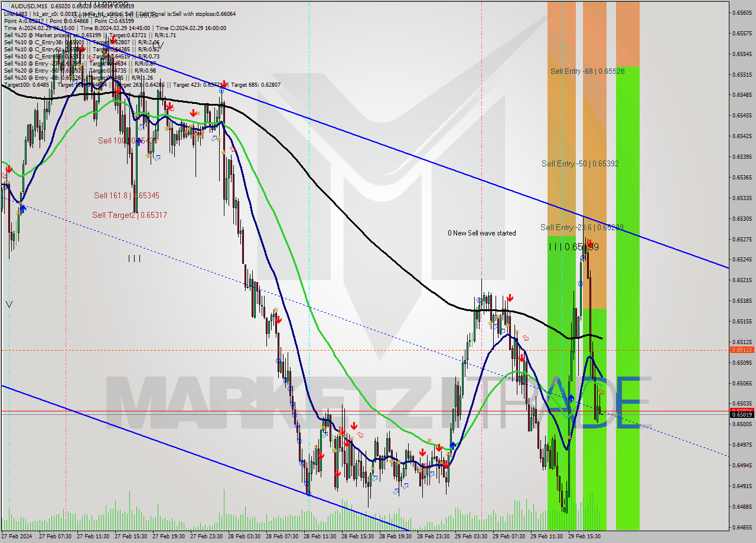Click the 0.65065 price axis label
The height and width of the screenshot is (543, 756).
pyautogui.click(x=742, y=383)
